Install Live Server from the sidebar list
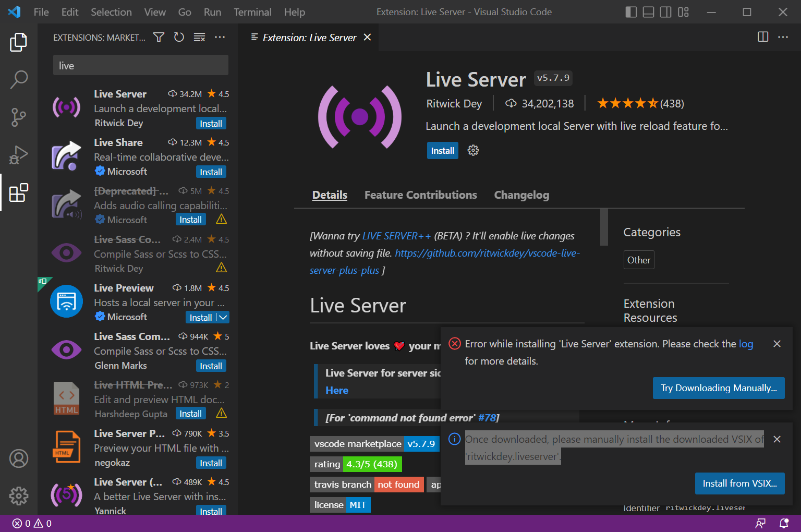 pos(211,123)
